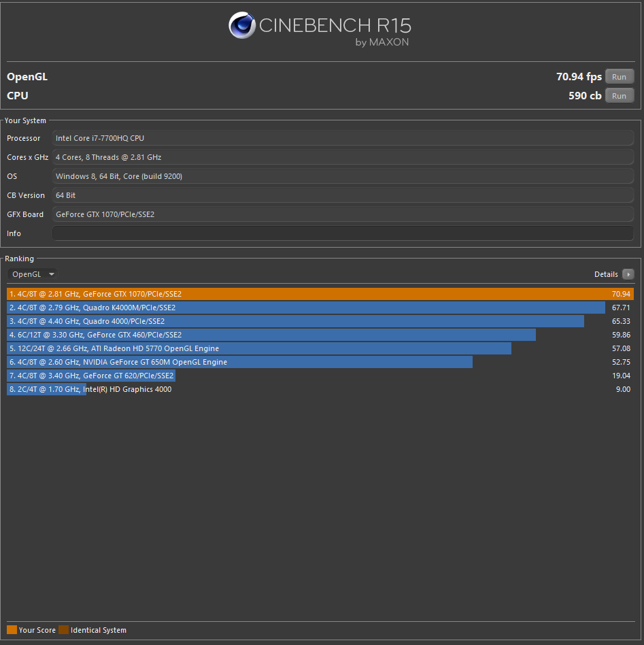Open the OpenGL ranking dropdown
644x645 pixels.
tap(33, 274)
